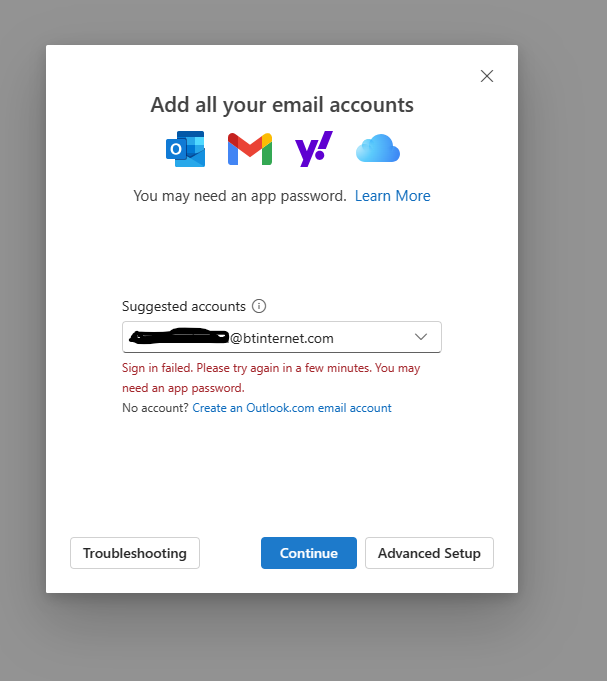The image size is (607, 681).
Task: Click the Suggested accounts label
Action: pyautogui.click(x=184, y=306)
